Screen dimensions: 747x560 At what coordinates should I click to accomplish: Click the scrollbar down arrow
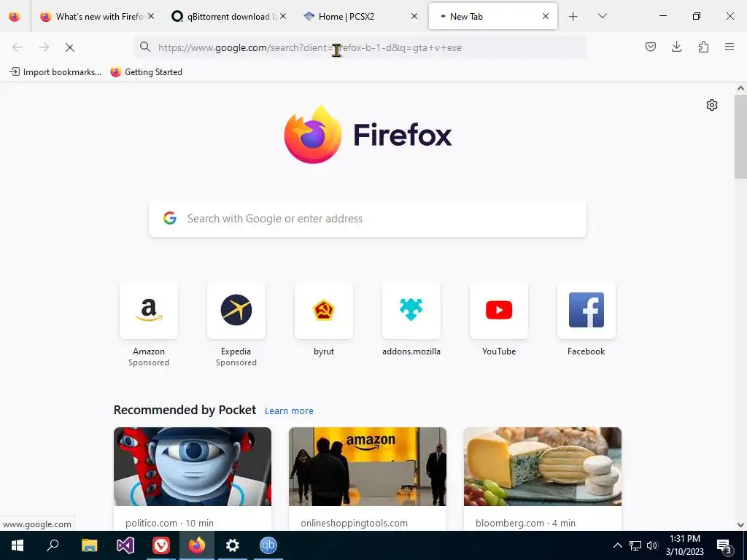click(x=740, y=525)
